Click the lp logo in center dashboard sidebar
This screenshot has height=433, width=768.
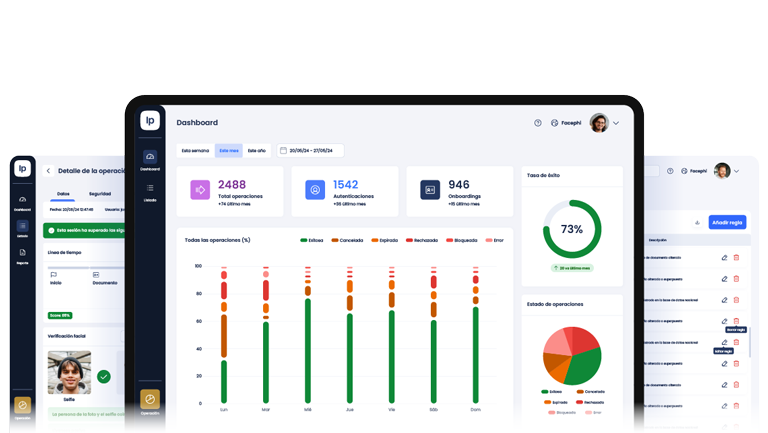click(150, 120)
